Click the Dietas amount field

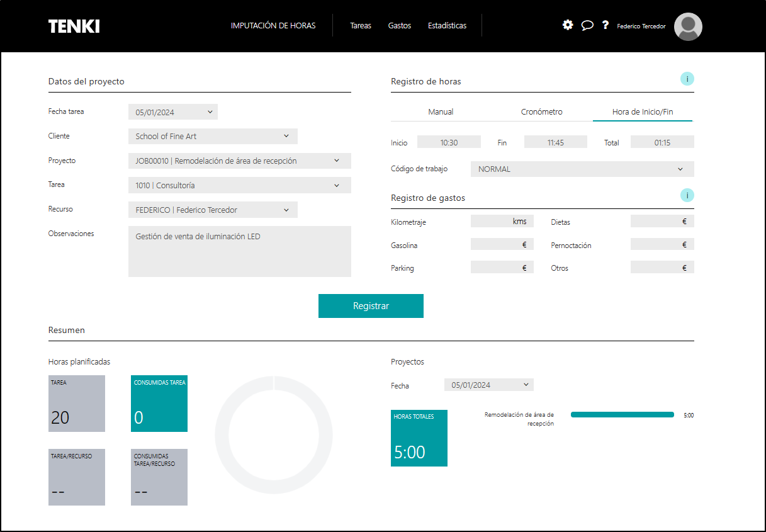click(662, 221)
